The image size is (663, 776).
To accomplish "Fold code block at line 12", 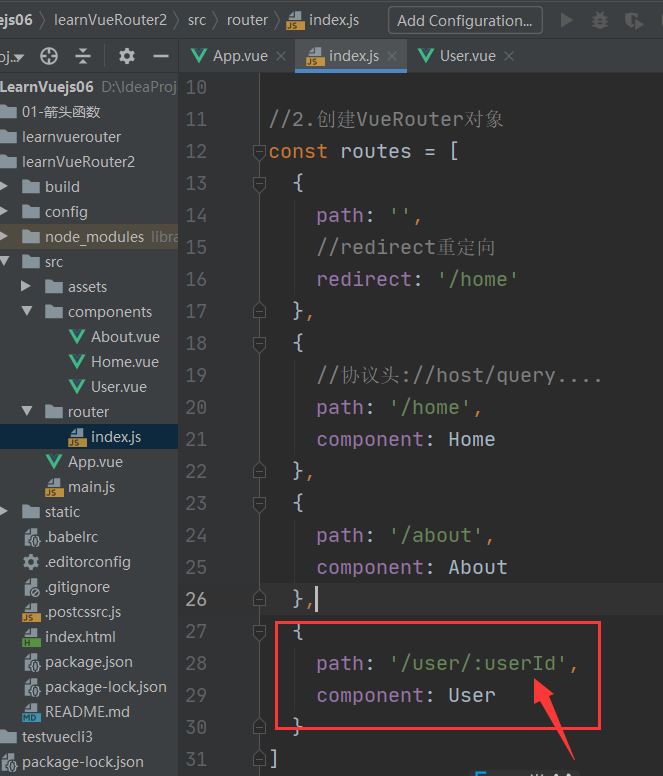I will pyautogui.click(x=259, y=151).
